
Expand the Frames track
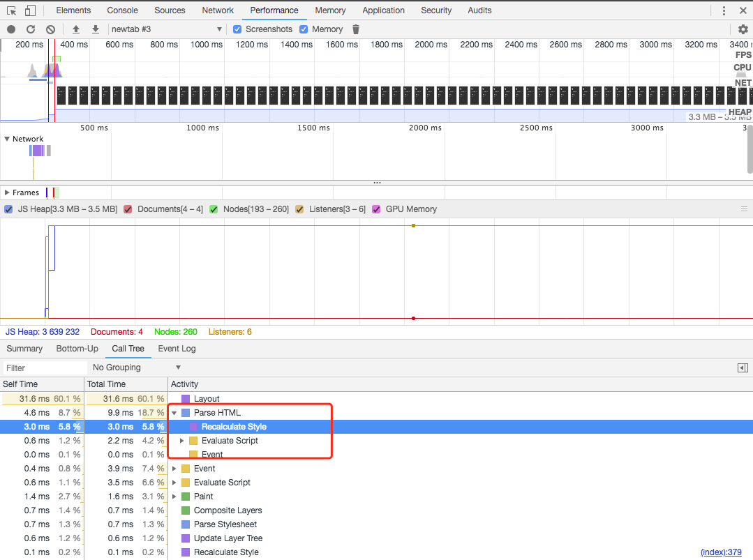(7, 192)
